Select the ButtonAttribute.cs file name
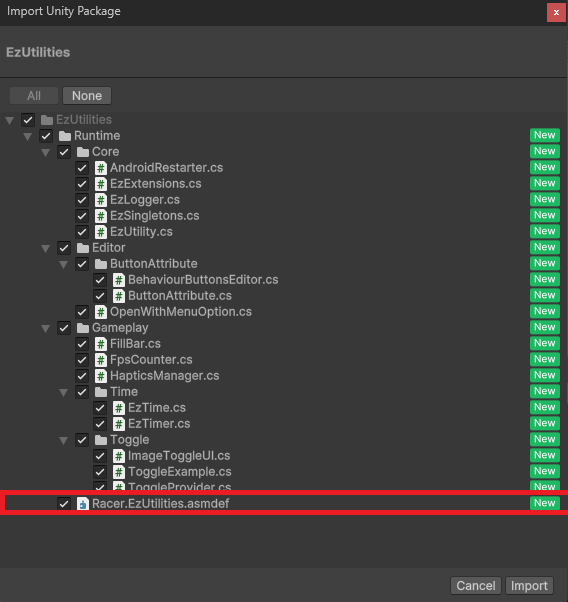The image size is (568, 602). (x=180, y=296)
